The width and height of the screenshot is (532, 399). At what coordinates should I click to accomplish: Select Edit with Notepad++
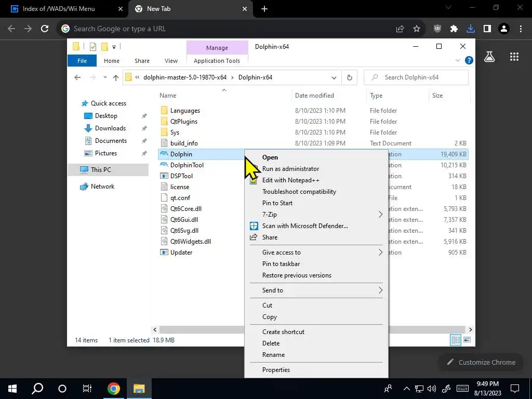(x=291, y=180)
